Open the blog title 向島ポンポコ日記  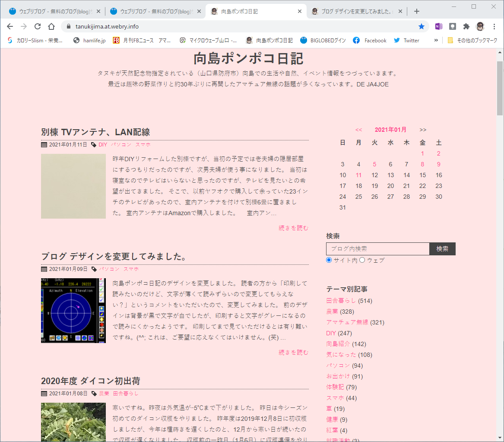point(248,58)
